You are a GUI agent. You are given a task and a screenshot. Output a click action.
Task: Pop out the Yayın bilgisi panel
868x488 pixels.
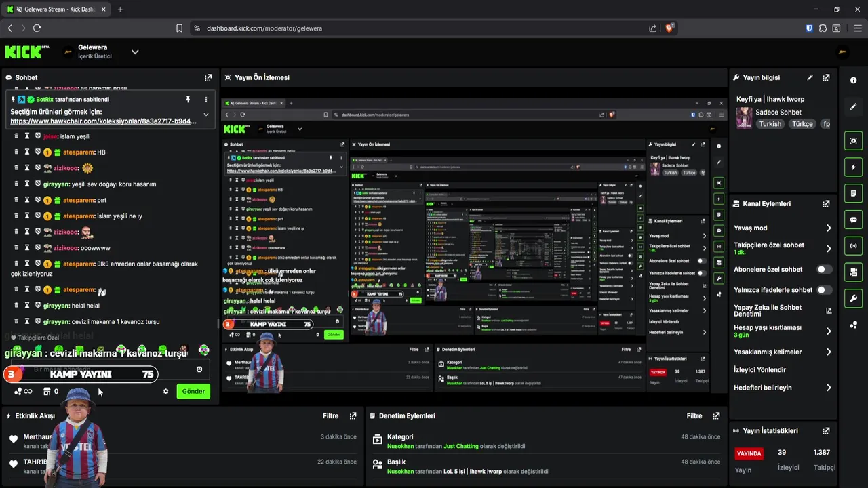coord(826,77)
